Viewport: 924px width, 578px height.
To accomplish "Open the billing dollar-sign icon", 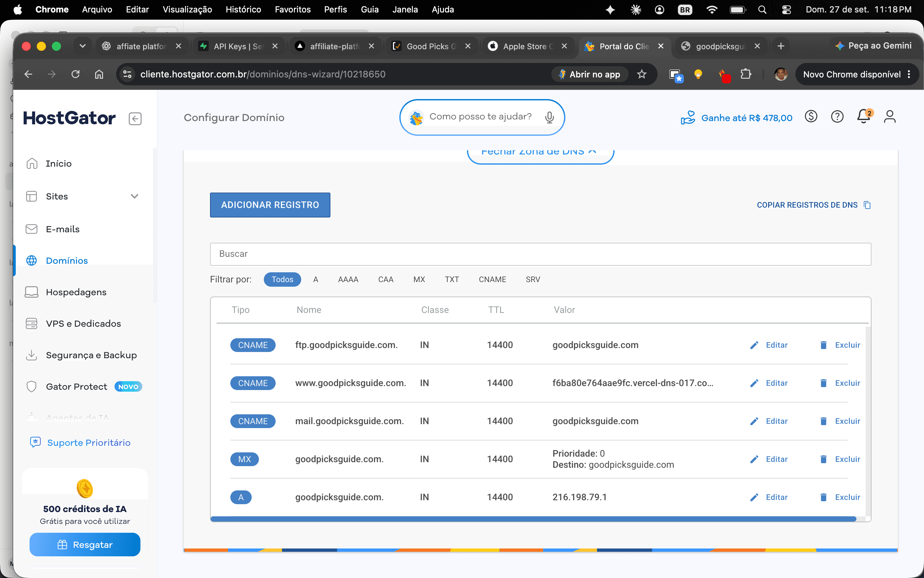I will pyautogui.click(x=811, y=116).
